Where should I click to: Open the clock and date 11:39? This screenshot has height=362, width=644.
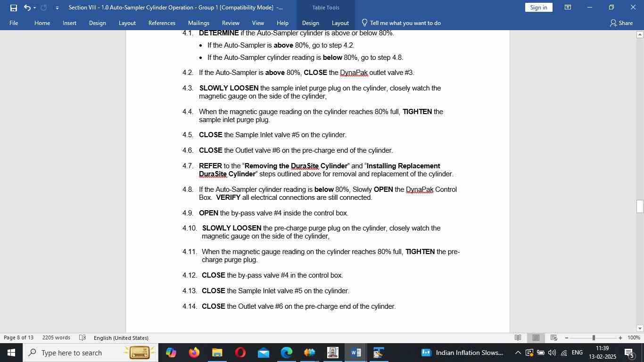coord(602,353)
